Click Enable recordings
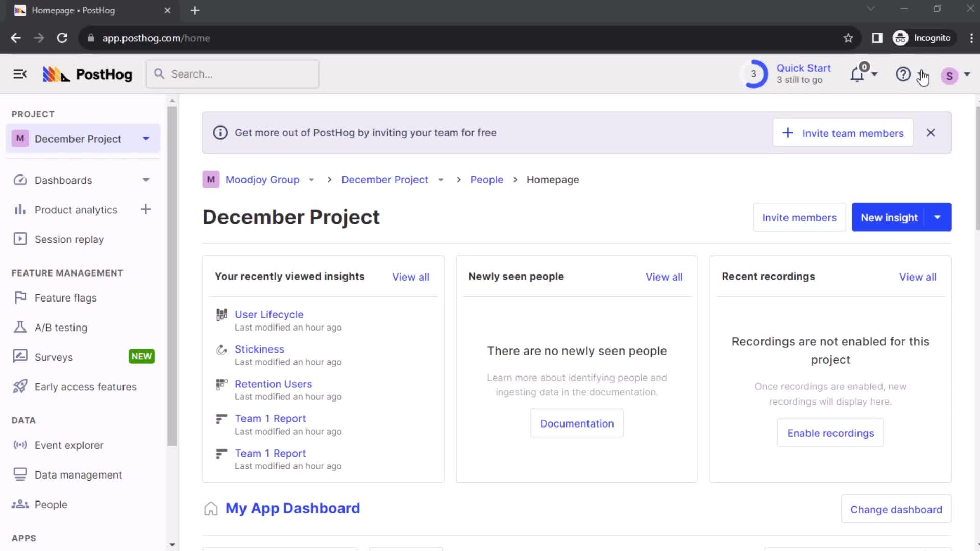Viewport: 980px width, 551px height. [830, 433]
